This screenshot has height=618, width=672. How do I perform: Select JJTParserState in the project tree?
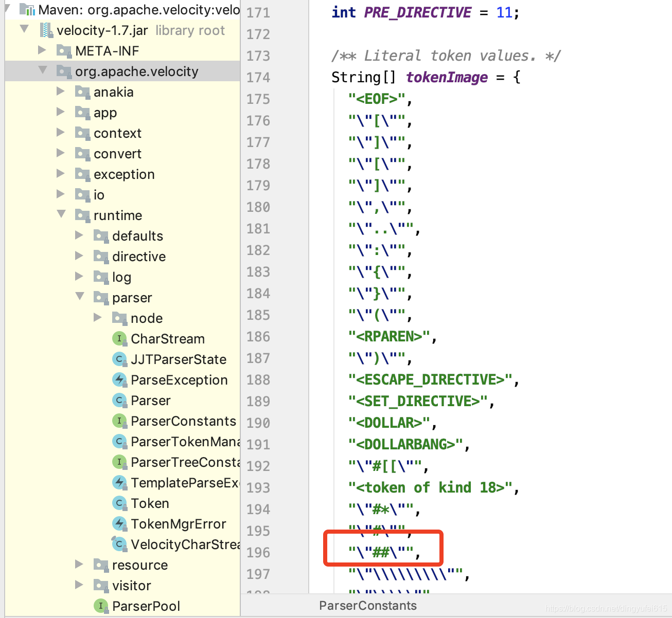point(179,359)
